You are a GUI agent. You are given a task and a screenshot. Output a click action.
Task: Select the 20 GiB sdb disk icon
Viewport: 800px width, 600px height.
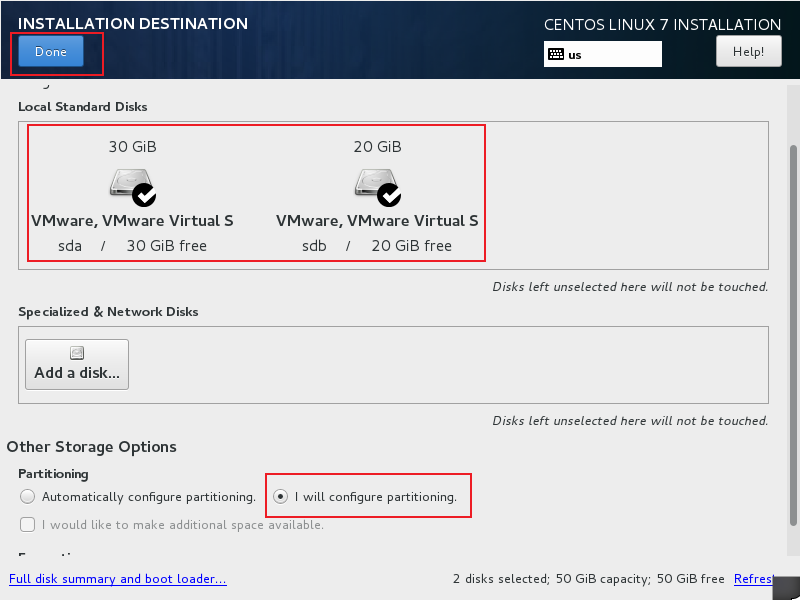pyautogui.click(x=378, y=187)
